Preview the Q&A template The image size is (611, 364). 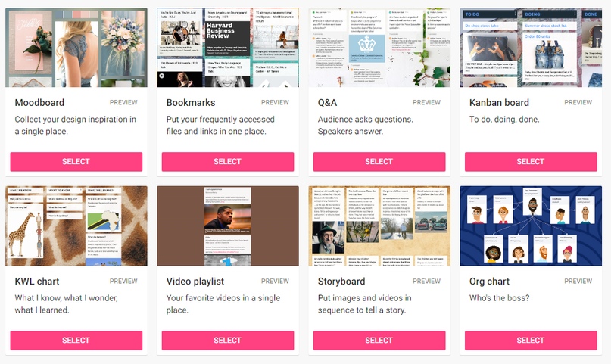coord(427,102)
